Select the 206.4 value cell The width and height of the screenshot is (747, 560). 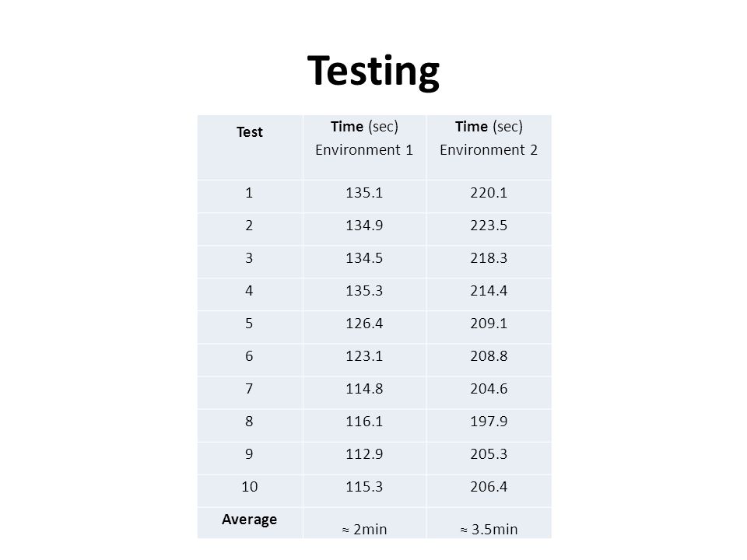pyautogui.click(x=489, y=491)
